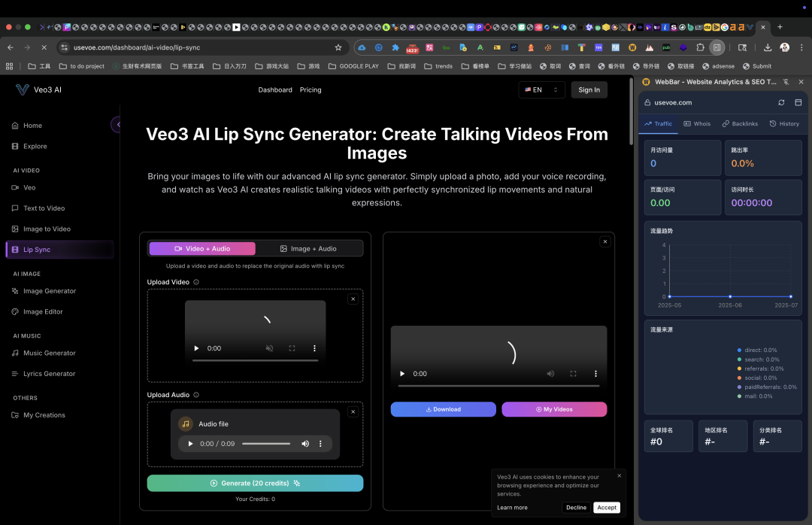Click the browser address bar
The height and width of the screenshot is (525, 812).
point(202,47)
